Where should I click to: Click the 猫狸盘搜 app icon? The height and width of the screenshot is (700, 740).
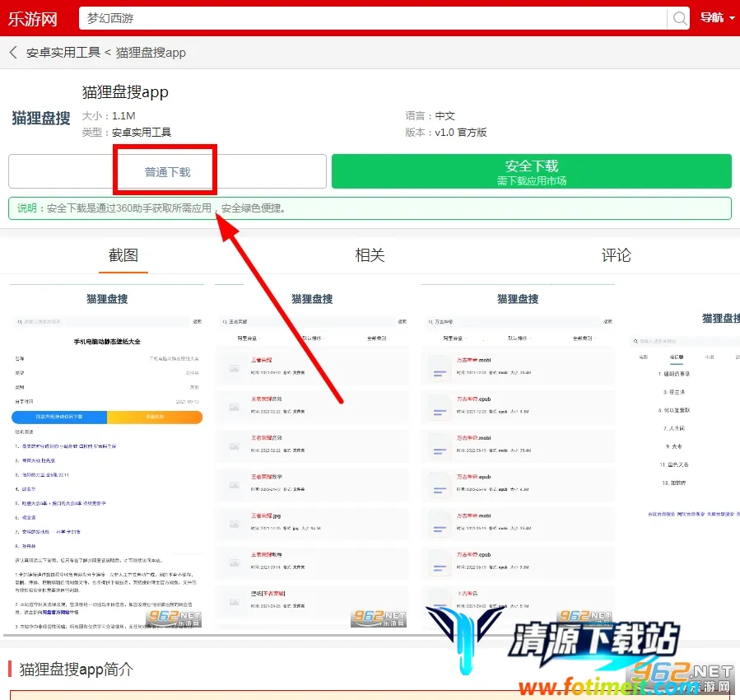tap(41, 118)
